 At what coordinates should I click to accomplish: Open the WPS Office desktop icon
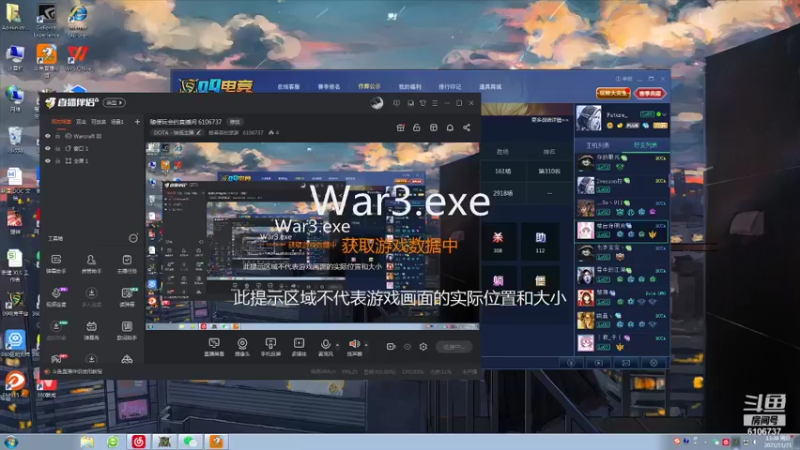(x=78, y=57)
